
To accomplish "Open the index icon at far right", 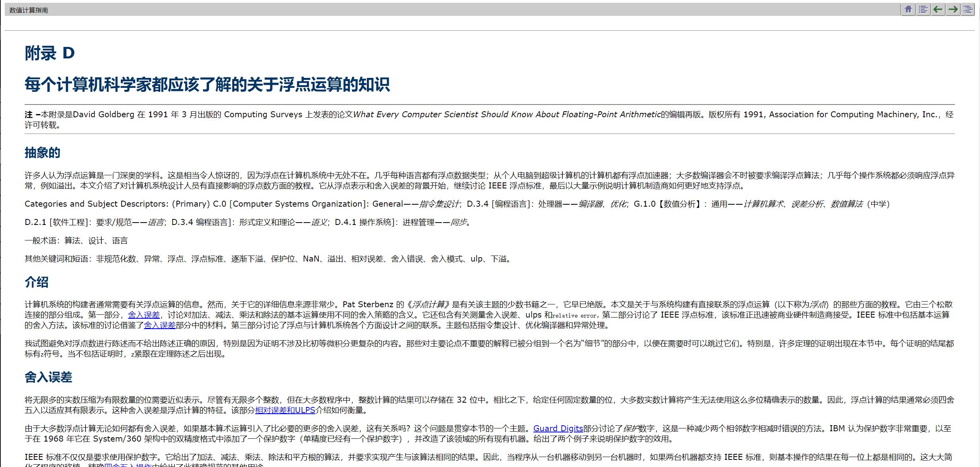I will click(x=968, y=9).
